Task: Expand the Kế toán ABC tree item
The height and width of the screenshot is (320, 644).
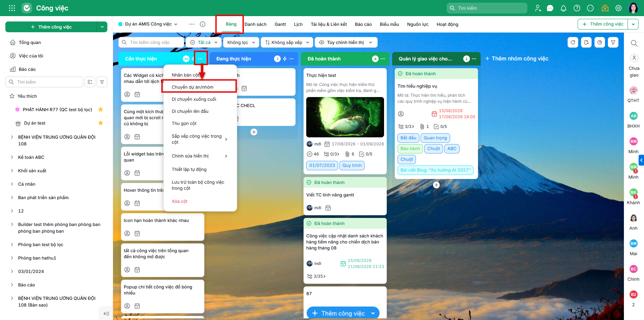Action: point(12,157)
